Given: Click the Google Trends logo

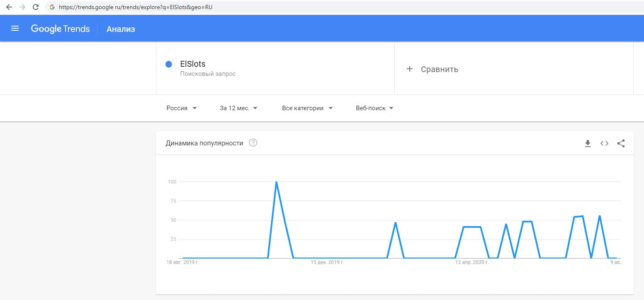Looking at the screenshot, I should pyautogui.click(x=60, y=29).
